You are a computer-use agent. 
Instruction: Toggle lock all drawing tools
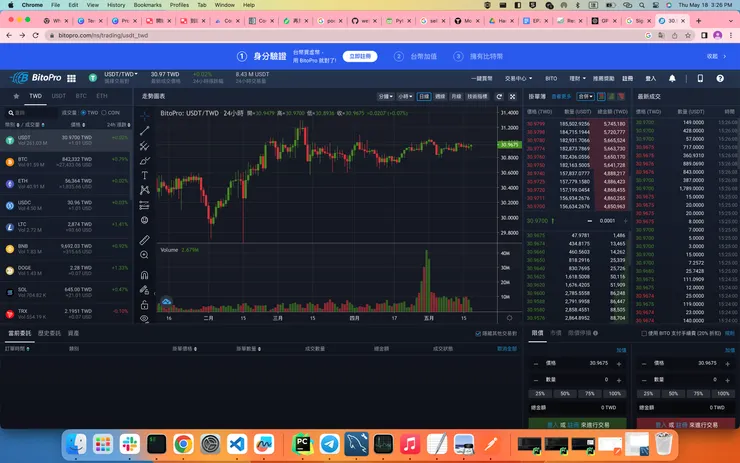click(144, 305)
